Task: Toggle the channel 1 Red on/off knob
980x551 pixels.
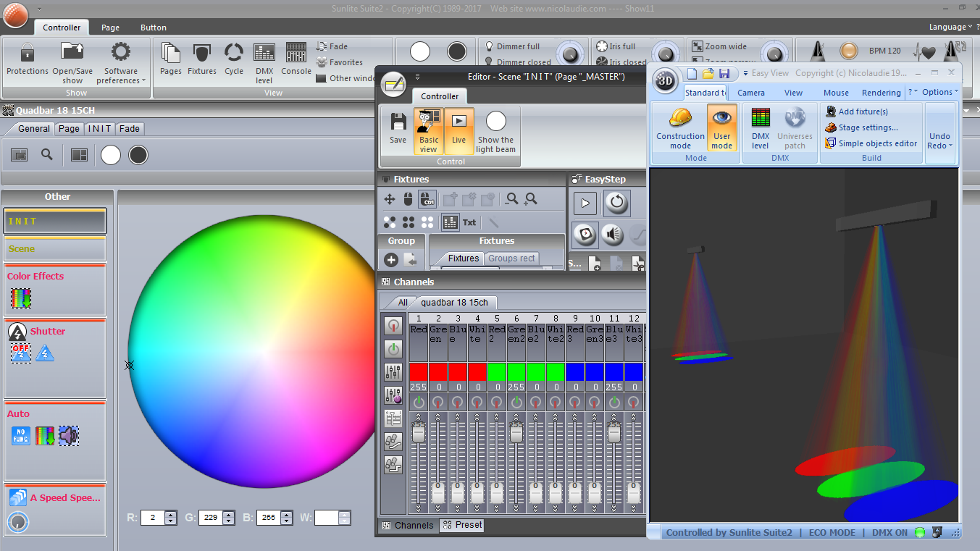Action: (x=419, y=402)
